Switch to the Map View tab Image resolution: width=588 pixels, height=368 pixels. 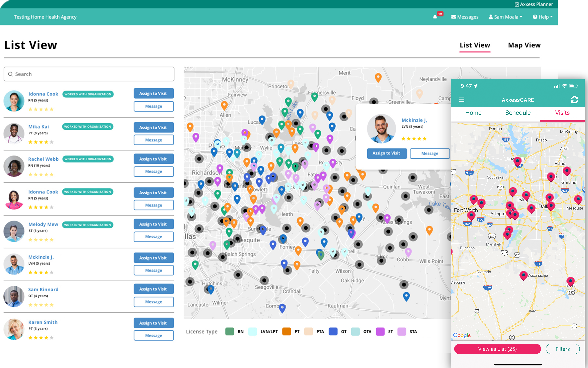coord(524,45)
